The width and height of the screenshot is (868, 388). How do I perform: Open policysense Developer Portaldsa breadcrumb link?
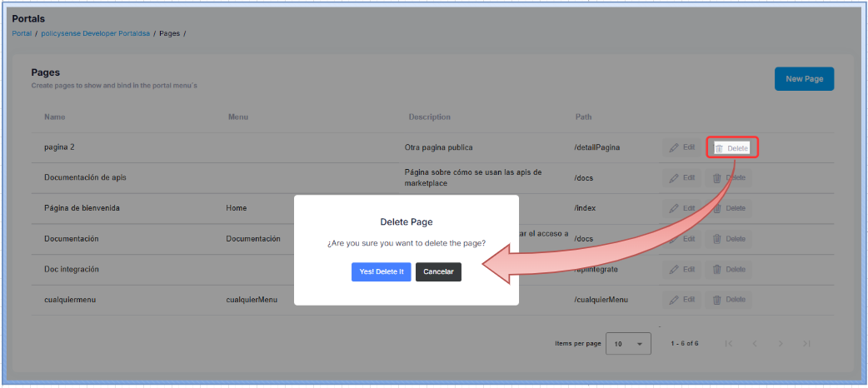pyautogui.click(x=95, y=33)
